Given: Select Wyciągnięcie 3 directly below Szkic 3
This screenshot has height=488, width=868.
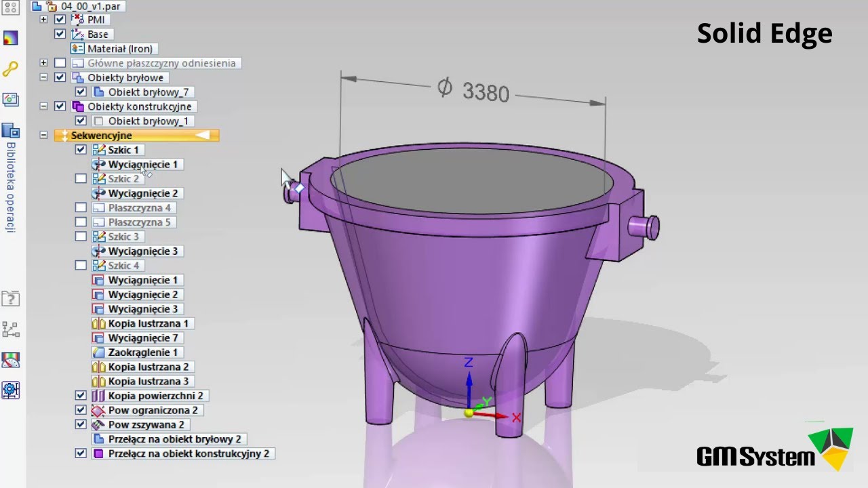Looking at the screenshot, I should 143,251.
